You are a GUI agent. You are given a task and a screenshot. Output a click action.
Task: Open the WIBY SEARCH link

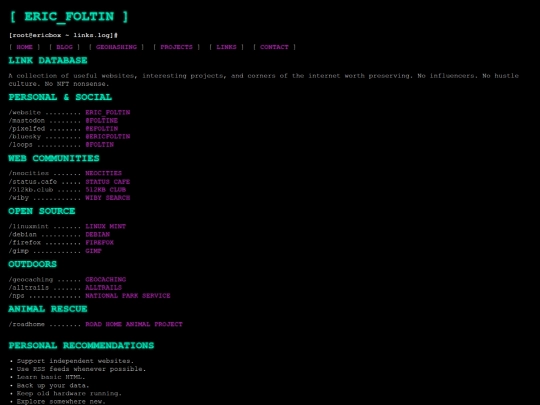tap(108, 198)
